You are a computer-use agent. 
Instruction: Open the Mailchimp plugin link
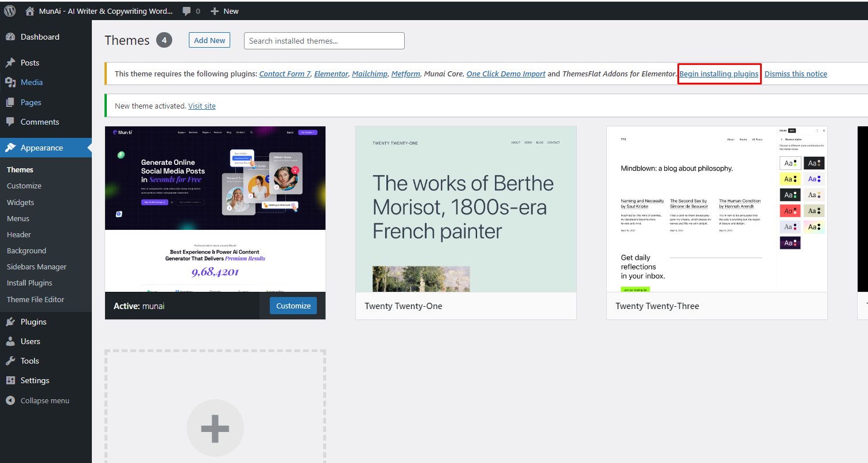click(370, 74)
